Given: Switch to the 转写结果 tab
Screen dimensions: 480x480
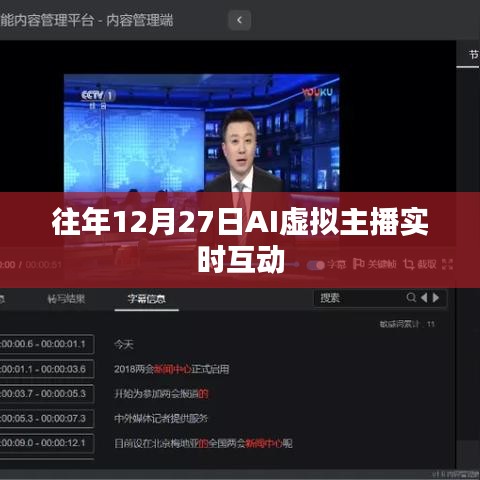Looking at the screenshot, I should pyautogui.click(x=66, y=299).
